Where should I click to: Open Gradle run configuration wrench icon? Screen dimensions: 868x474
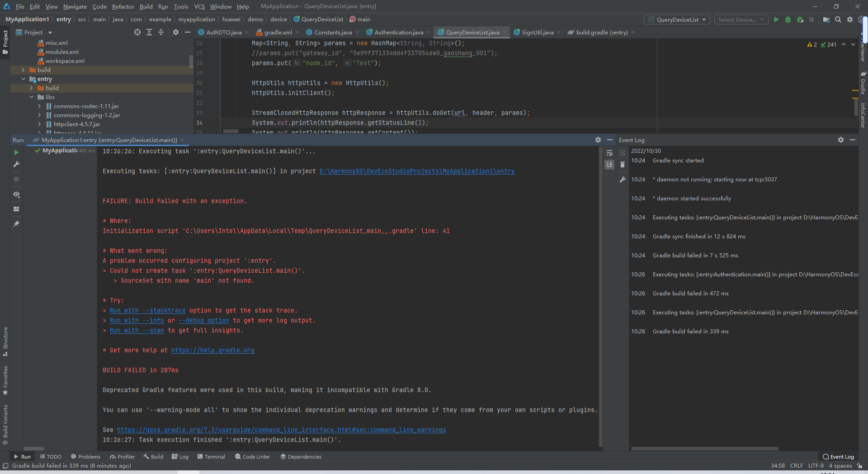(16, 164)
